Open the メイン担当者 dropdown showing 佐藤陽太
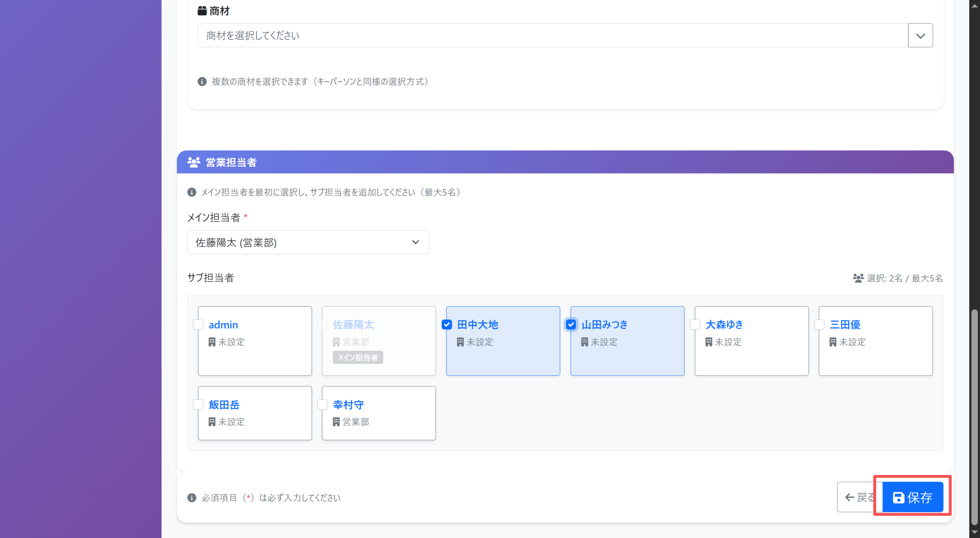 coord(307,242)
